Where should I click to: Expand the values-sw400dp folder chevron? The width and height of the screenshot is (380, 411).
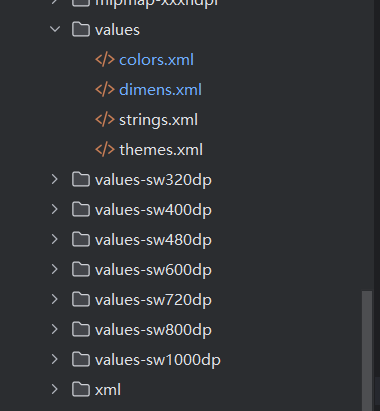point(55,209)
